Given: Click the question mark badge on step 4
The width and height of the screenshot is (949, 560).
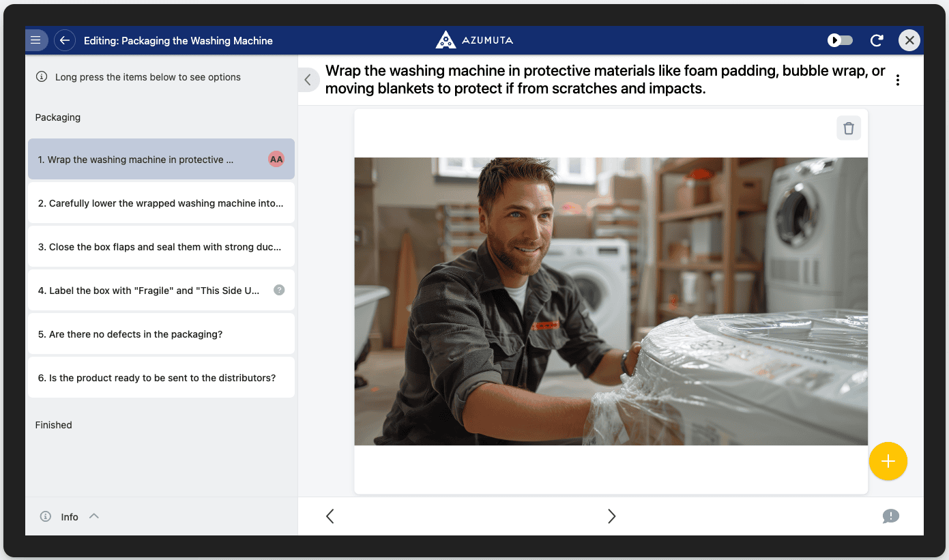Looking at the screenshot, I should (x=278, y=290).
